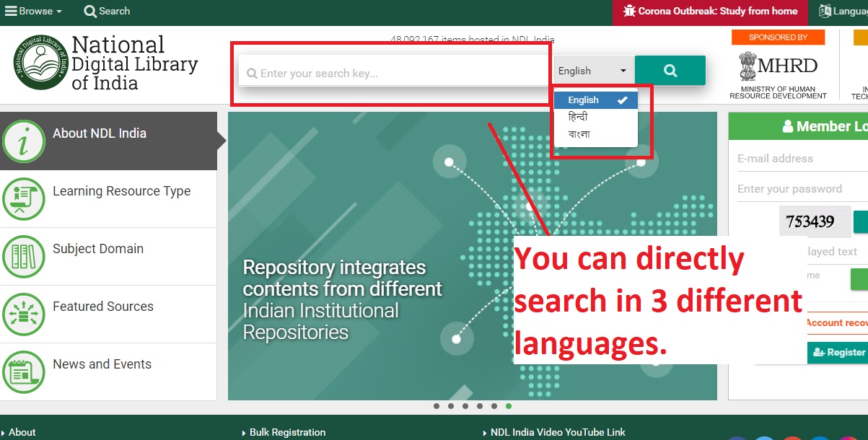Click the National Digital Library of India logo
The image size is (868, 440).
coord(105,63)
